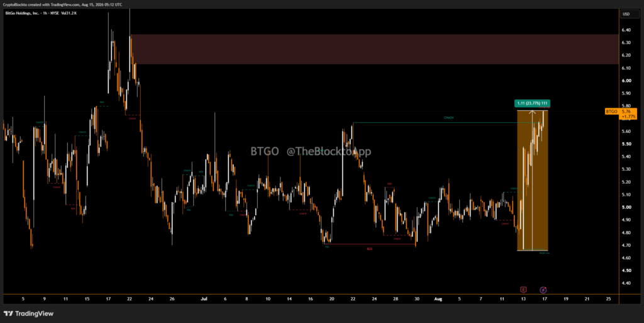Click date 19 on the time axis
Viewport: 644px width, 323px height.
tap(565, 298)
